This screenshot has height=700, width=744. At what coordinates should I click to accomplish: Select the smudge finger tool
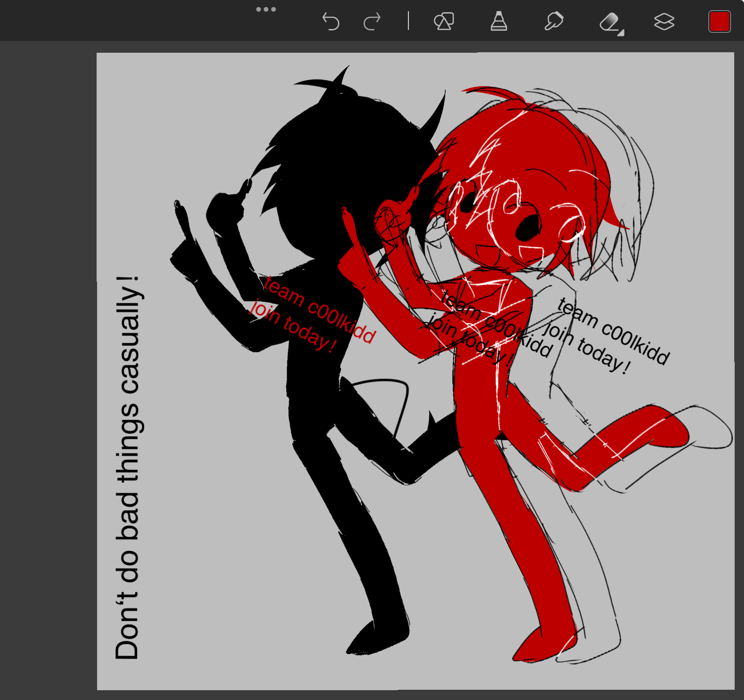point(554,21)
